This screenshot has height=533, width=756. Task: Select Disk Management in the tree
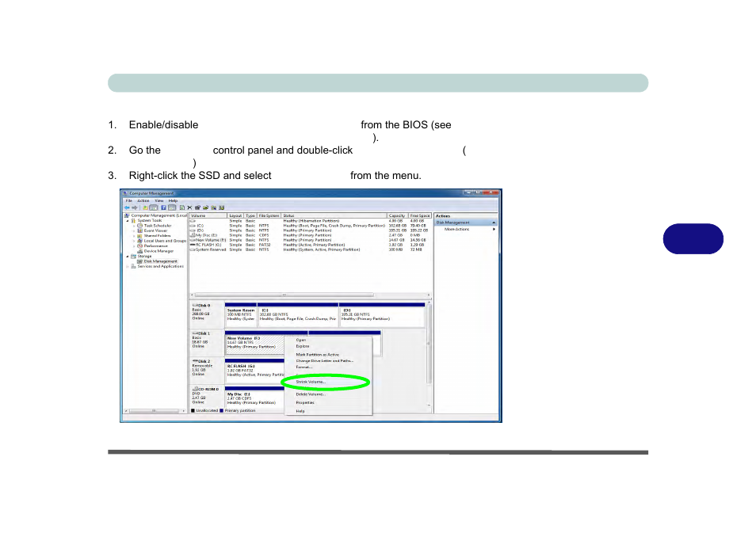161,261
